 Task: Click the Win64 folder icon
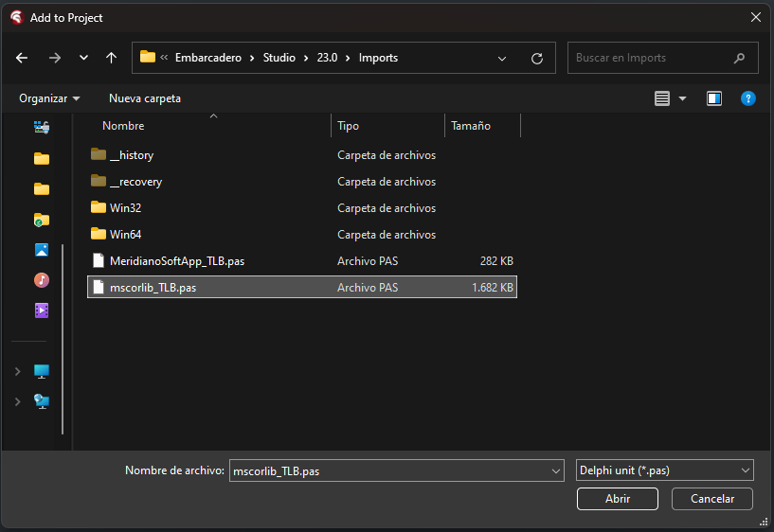99,233
